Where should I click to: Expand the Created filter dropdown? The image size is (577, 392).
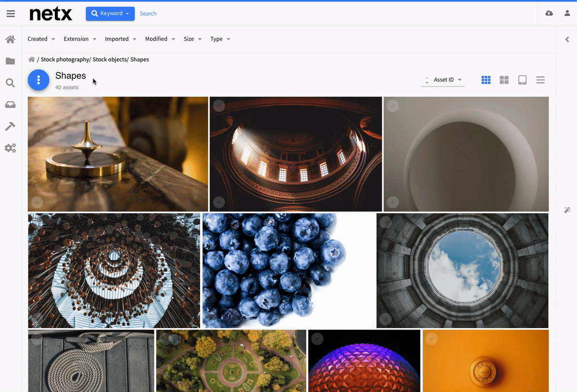tap(41, 39)
